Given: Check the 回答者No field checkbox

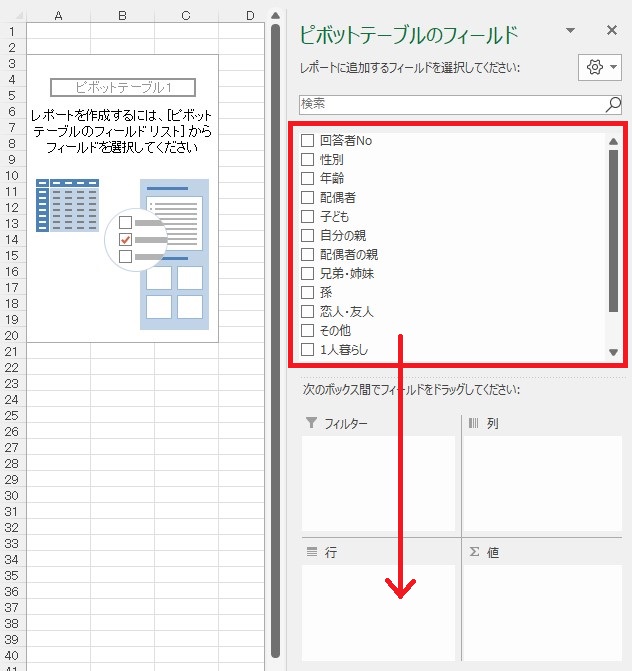Looking at the screenshot, I should 308,141.
